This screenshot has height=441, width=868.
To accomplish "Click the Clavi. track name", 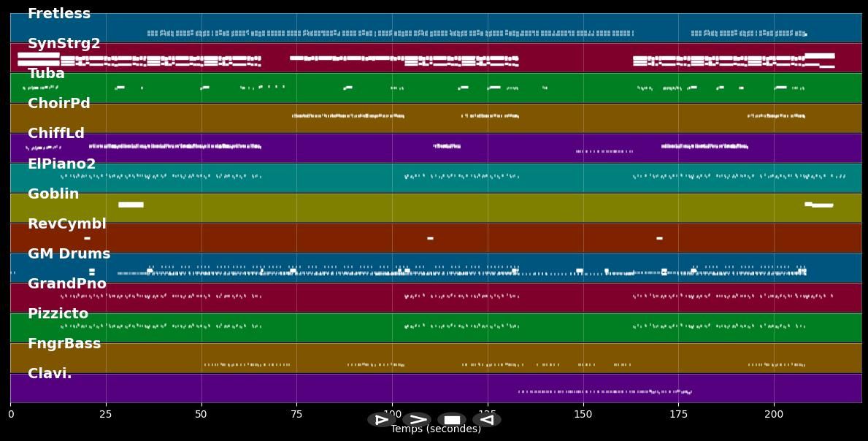I will [50, 374].
